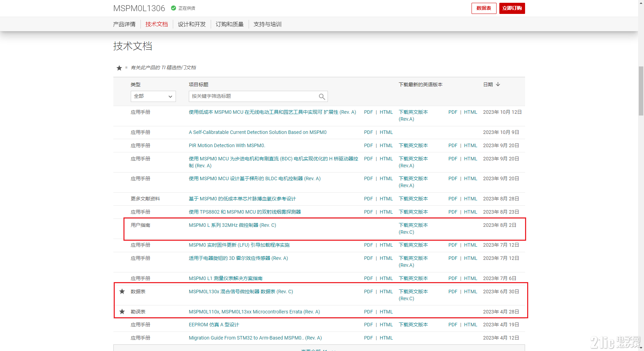
Task: Click the page vertical scrollbar thumb
Action: (641, 90)
